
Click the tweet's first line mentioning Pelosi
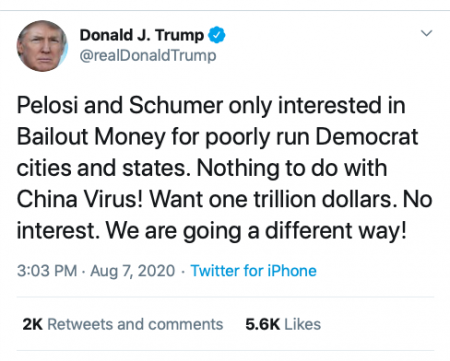pos(211,106)
